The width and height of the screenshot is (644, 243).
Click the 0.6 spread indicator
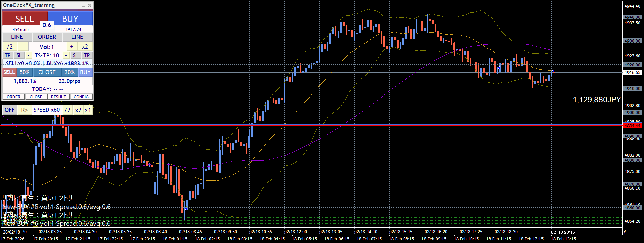(x=47, y=25)
